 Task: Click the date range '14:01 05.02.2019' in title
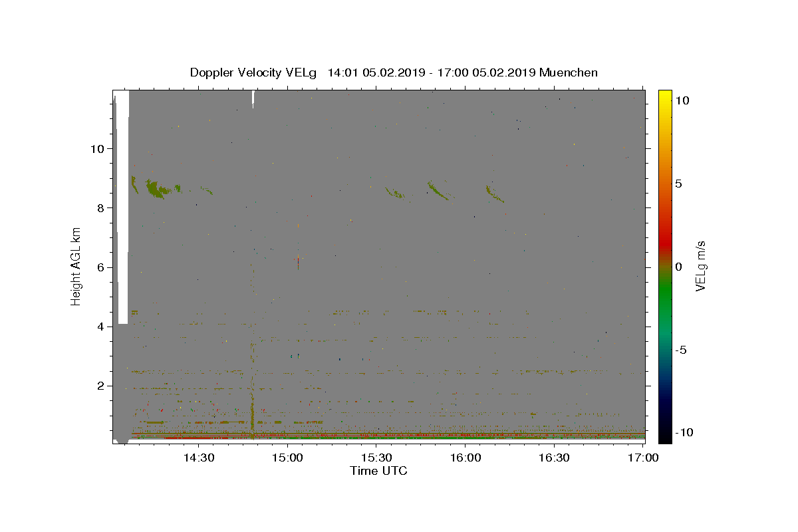(377, 72)
